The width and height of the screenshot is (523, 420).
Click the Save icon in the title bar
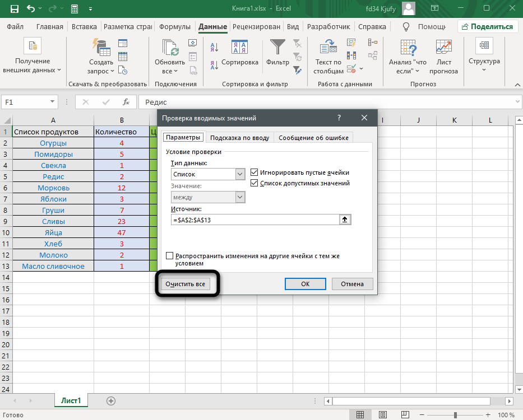14,9
